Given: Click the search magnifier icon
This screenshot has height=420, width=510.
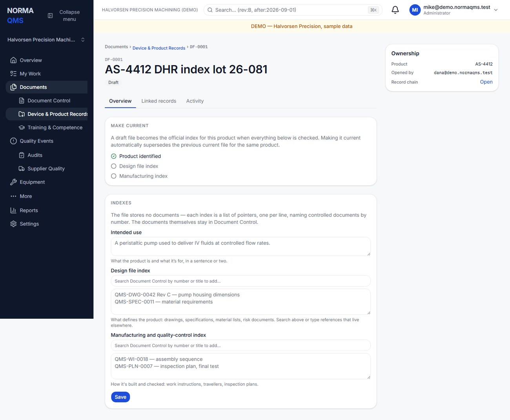Looking at the screenshot, I should (210, 10).
